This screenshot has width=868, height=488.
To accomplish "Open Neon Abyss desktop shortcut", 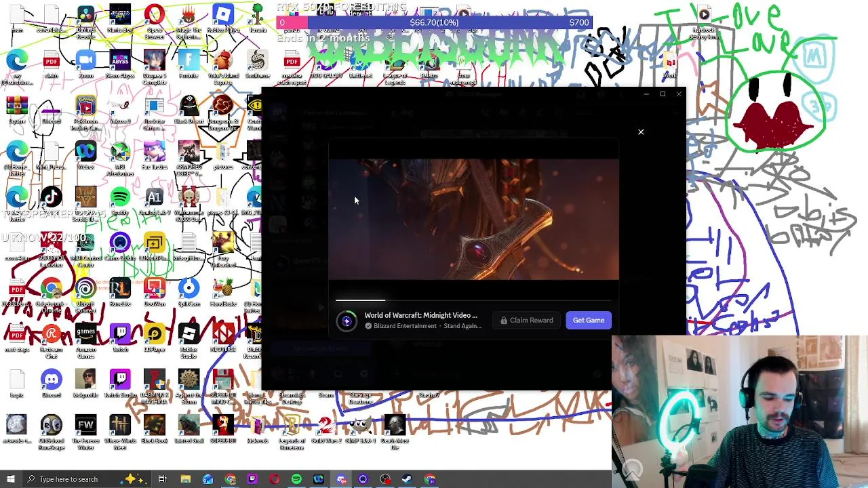I will point(120,65).
